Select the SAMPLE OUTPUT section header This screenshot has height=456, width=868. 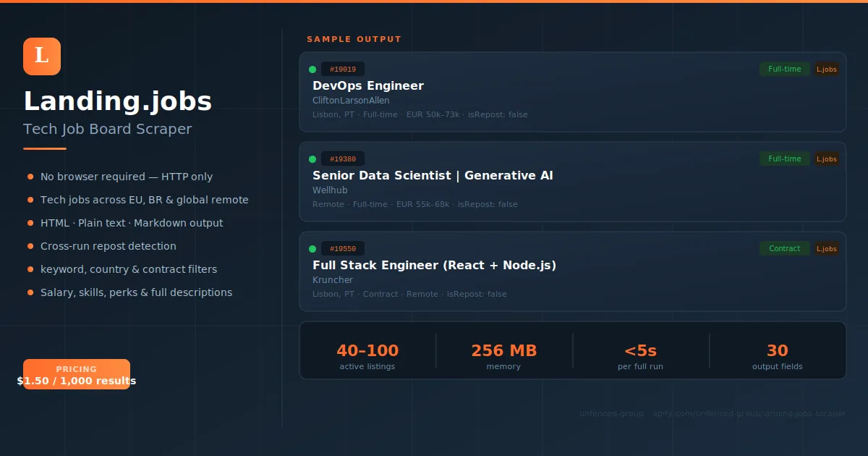click(x=354, y=39)
